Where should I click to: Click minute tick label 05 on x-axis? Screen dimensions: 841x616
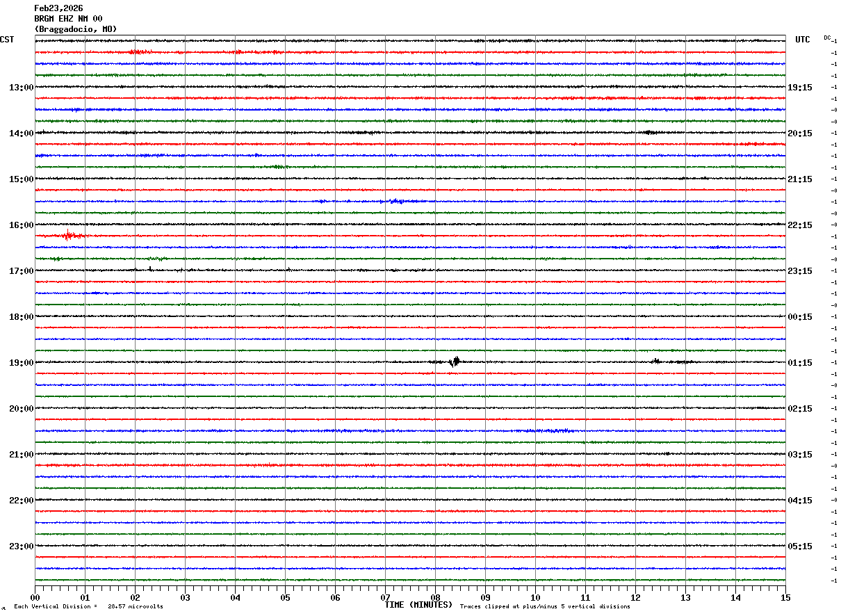click(285, 598)
